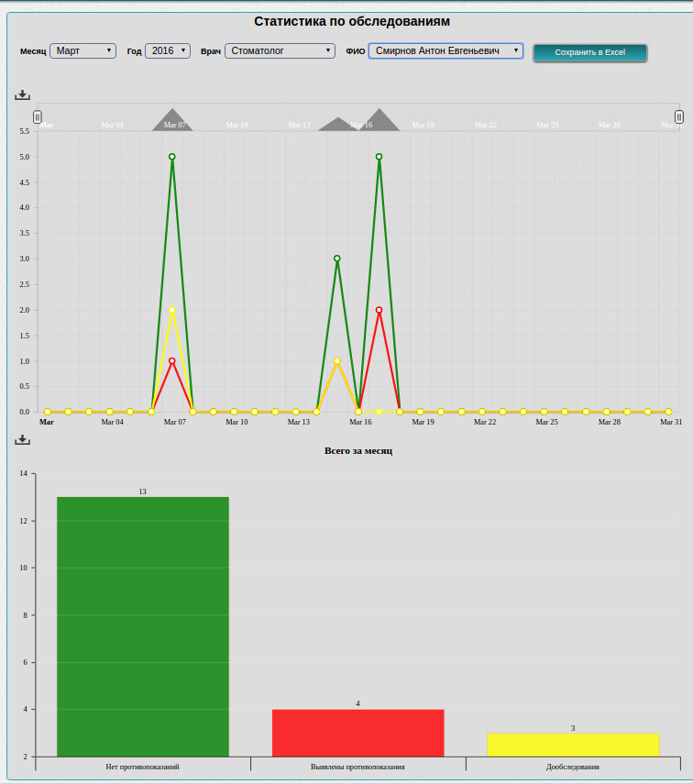Click the red data point at value 2.0
The width and height of the screenshot is (693, 784).
click(379, 310)
